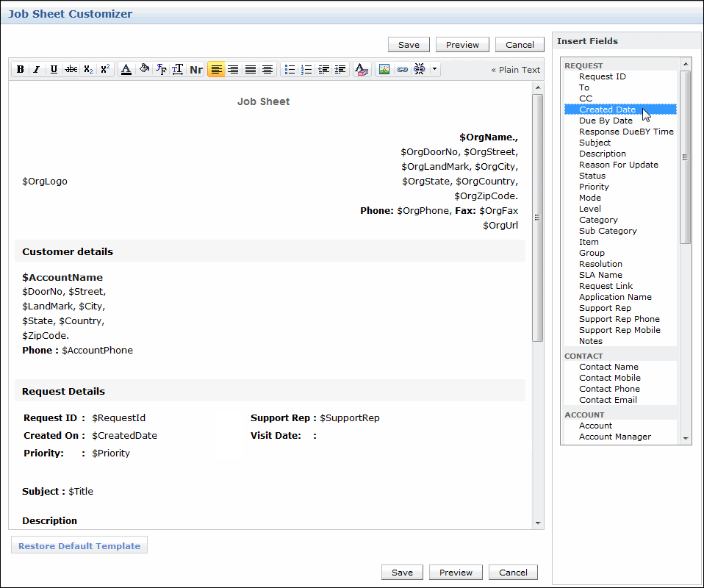The image size is (704, 588).
Task: Click Preview below the editor area
Action: click(456, 573)
